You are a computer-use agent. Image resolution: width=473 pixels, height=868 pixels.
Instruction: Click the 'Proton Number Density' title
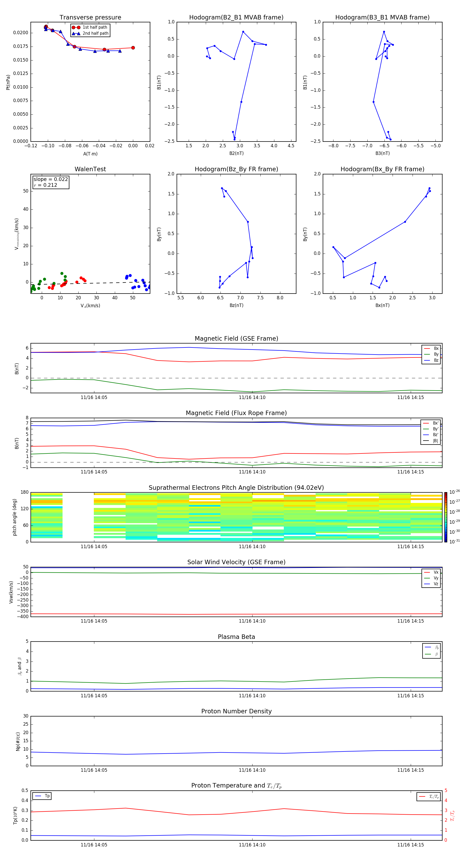pyautogui.click(x=236, y=711)
